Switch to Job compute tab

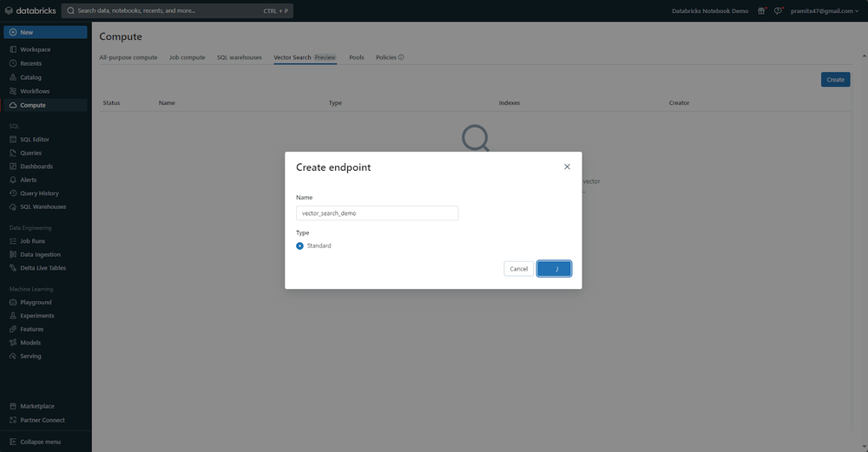tap(187, 57)
